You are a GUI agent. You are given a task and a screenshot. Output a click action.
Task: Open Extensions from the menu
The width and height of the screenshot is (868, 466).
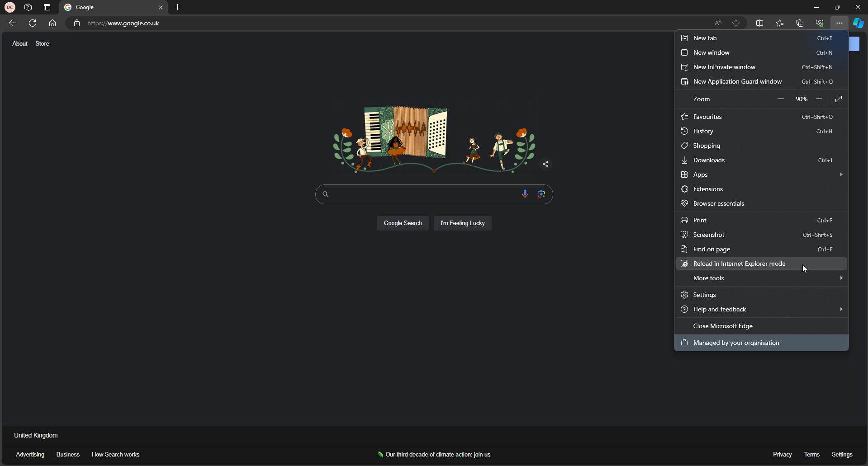762,189
